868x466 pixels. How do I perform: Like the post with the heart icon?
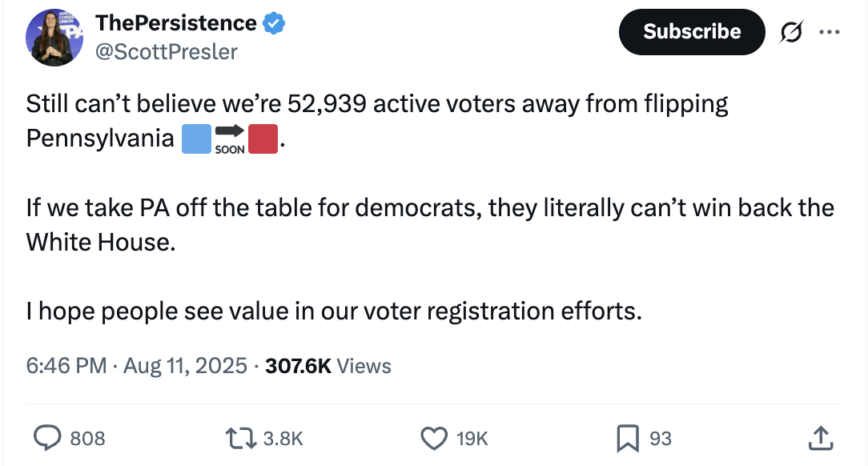point(434,438)
